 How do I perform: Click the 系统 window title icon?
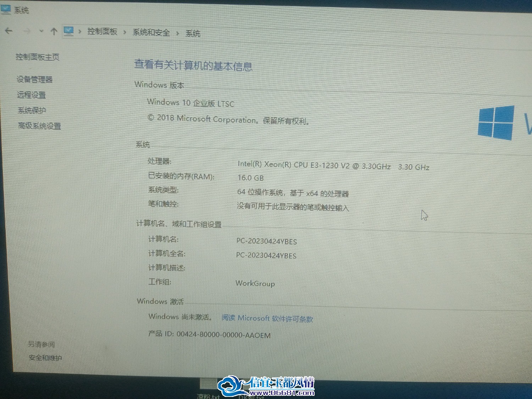coord(6,9)
